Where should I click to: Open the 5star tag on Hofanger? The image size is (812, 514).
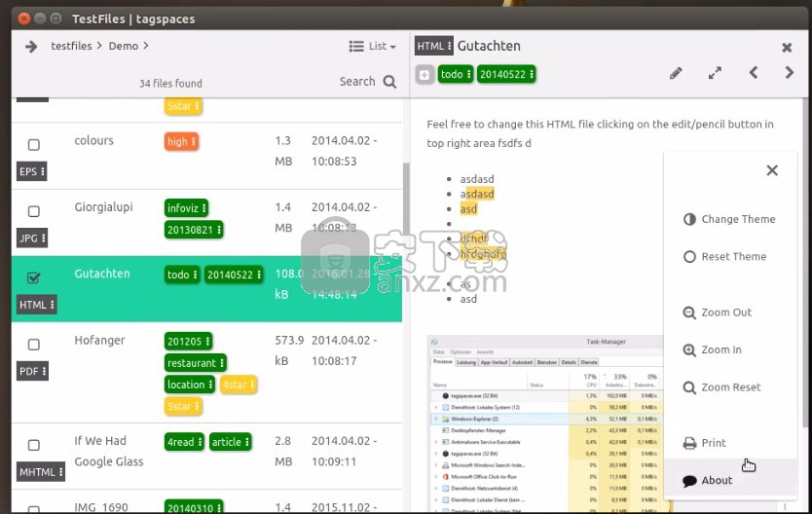(183, 407)
